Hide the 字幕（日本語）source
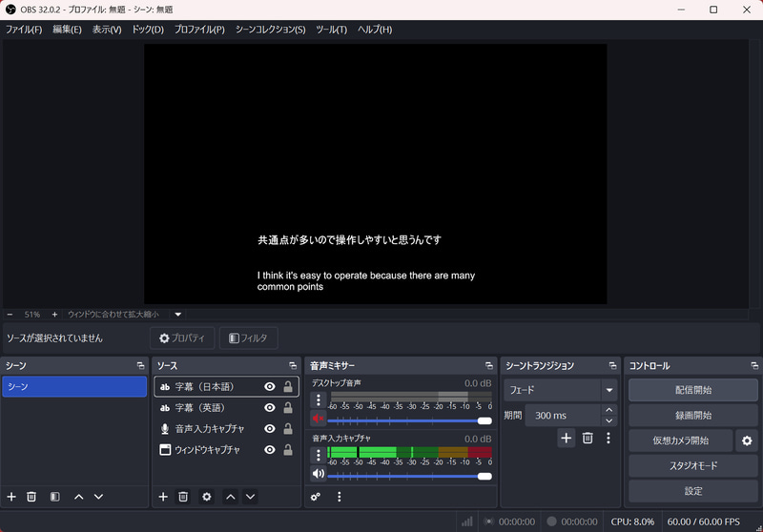This screenshot has height=532, width=763. 270,386
